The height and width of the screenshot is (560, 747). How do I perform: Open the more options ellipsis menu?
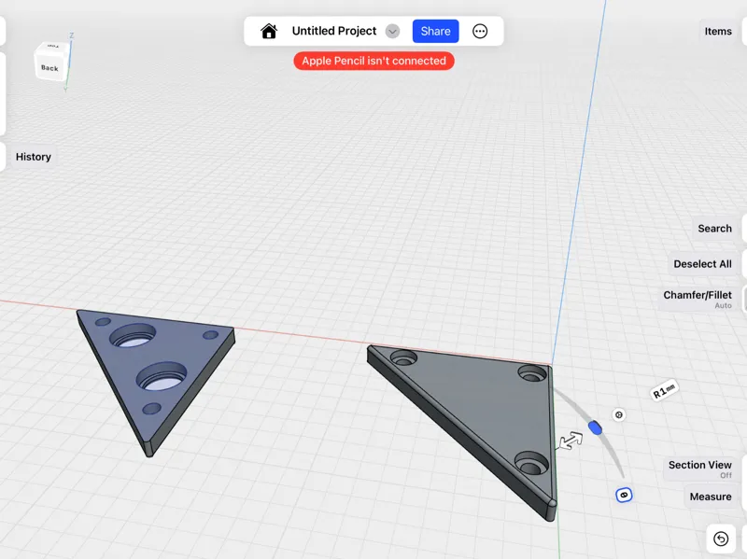coord(480,32)
